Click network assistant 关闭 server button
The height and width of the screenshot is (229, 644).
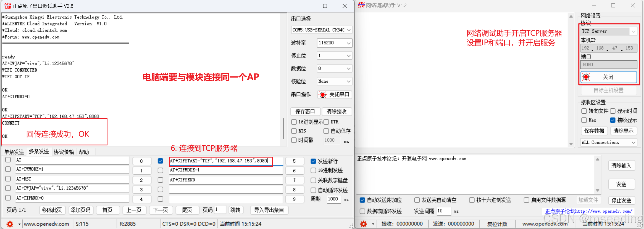[x=609, y=77]
